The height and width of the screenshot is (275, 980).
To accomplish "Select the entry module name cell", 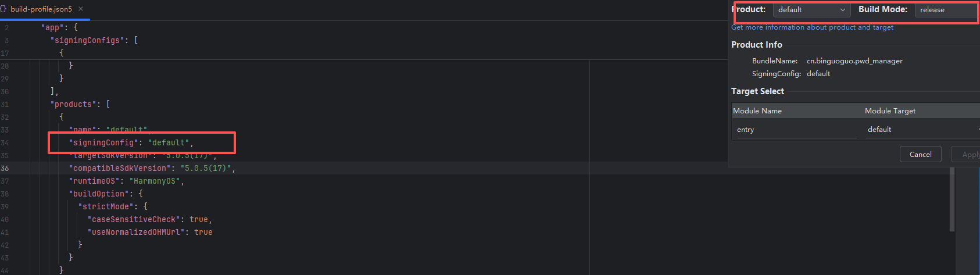I will 794,130.
